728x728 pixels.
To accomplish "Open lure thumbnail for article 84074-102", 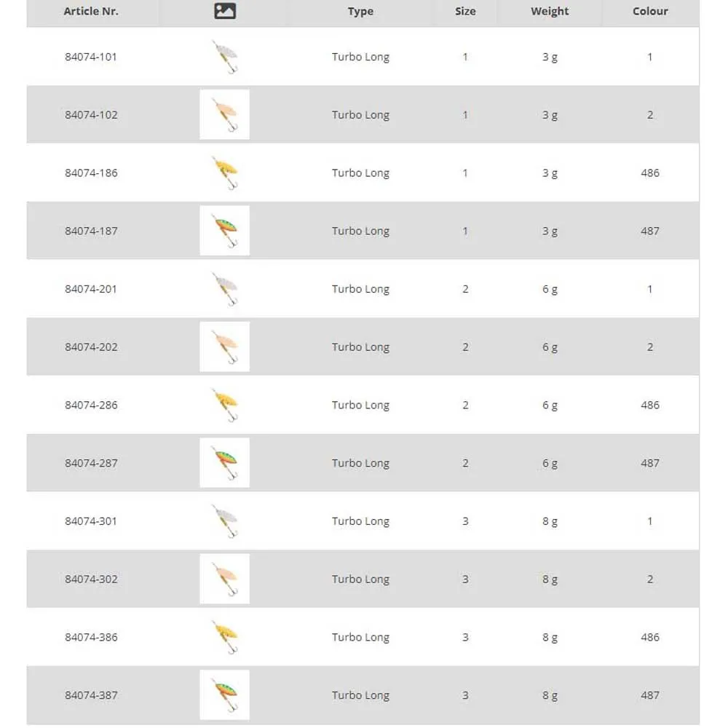I will coord(225,114).
